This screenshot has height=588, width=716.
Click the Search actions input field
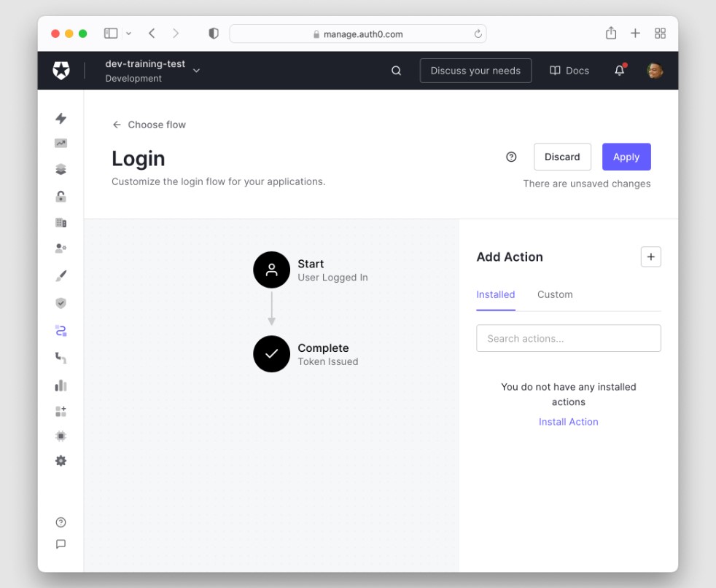pos(569,338)
